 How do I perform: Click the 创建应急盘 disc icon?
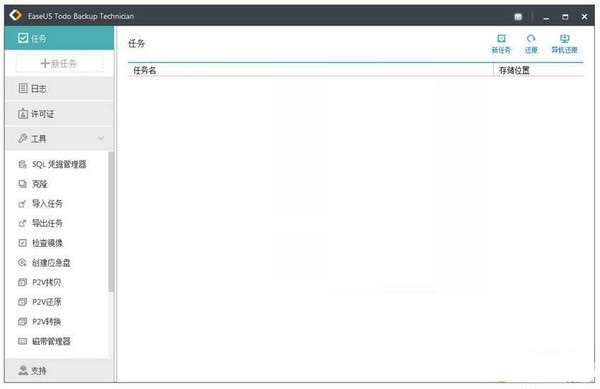tap(23, 263)
